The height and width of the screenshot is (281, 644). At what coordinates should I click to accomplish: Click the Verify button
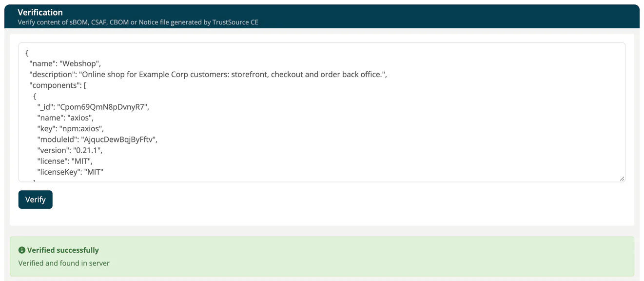click(35, 200)
